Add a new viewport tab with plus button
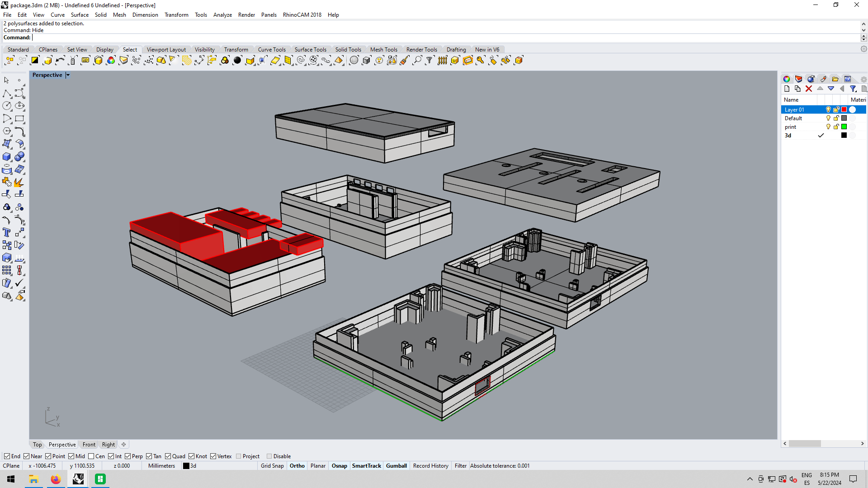The height and width of the screenshot is (488, 868). [x=123, y=445]
